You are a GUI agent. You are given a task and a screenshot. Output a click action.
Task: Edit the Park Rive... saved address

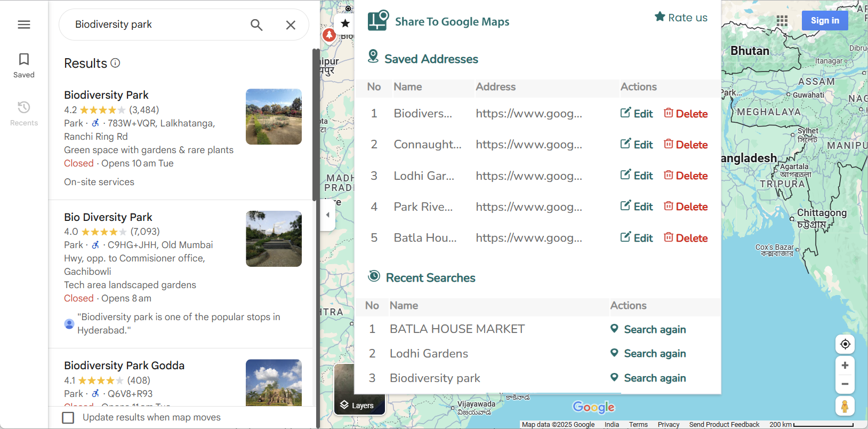click(637, 206)
